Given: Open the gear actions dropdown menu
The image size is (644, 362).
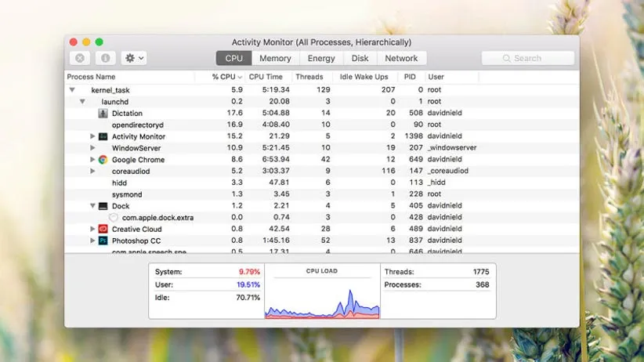Looking at the screenshot, I should click(134, 58).
